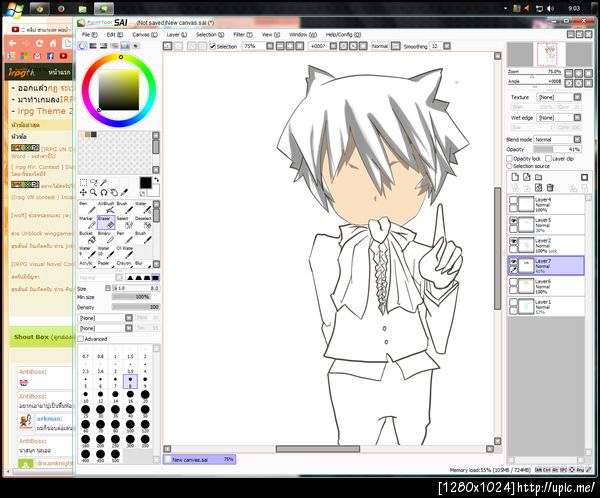Viewport: 600px width, 498px height.
Task: Click the black foreground color swatch
Action: tap(145, 183)
